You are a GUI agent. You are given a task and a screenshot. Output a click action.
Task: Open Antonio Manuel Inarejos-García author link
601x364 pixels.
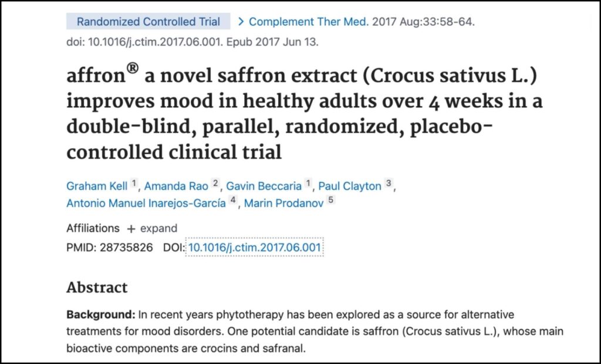(146, 203)
